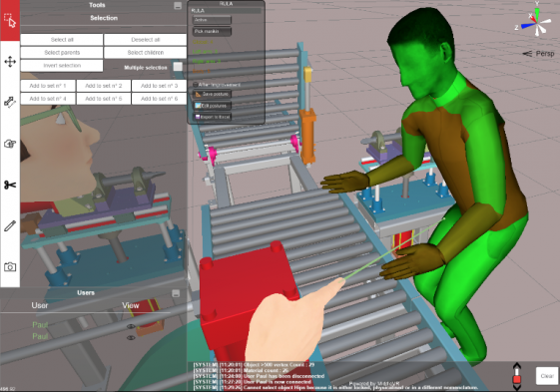Enable the Multiple selection checkbox

pyautogui.click(x=178, y=67)
